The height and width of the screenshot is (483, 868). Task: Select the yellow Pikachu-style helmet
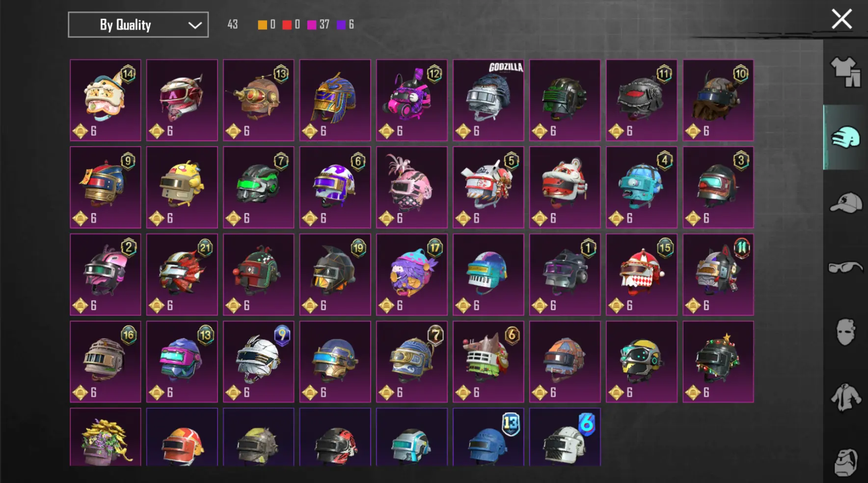point(182,187)
